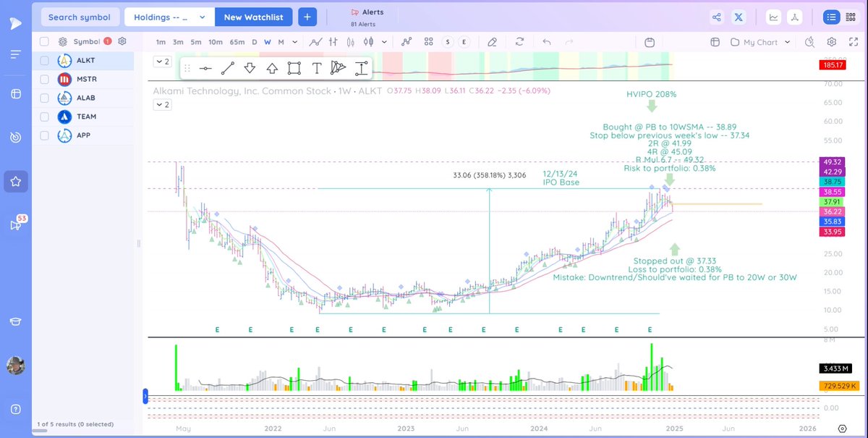
Task: Open chart settings gear in toolbar
Action: click(832, 42)
